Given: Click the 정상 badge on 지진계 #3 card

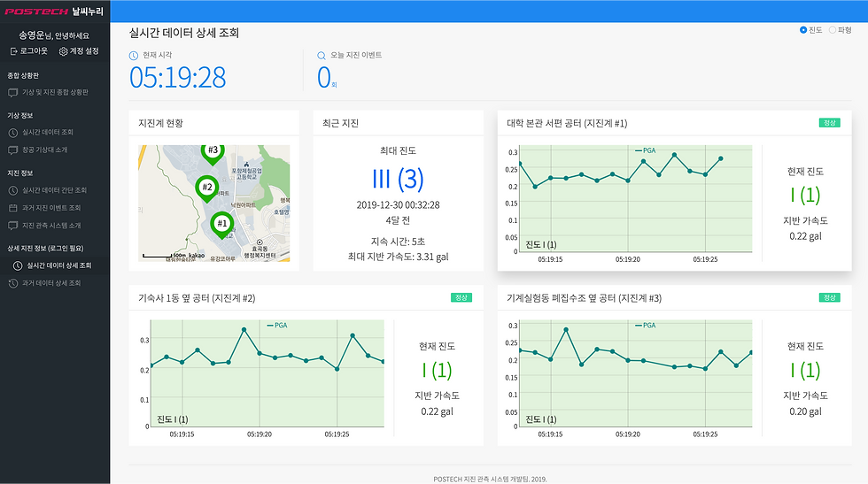Looking at the screenshot, I should (829, 297).
